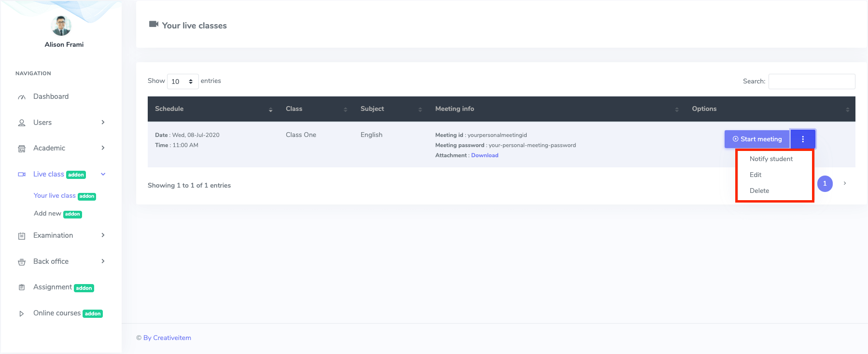The height and width of the screenshot is (354, 868).
Task: Click the Dashboard gauge icon
Action: pyautogui.click(x=22, y=97)
